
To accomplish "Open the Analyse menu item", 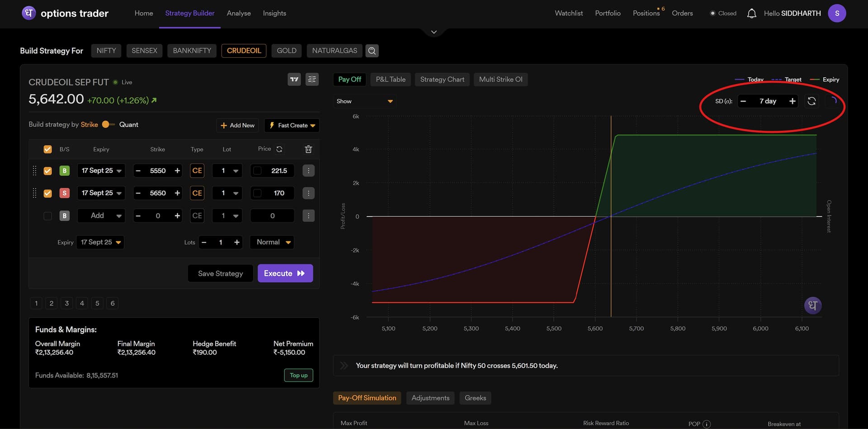I will coord(239,14).
